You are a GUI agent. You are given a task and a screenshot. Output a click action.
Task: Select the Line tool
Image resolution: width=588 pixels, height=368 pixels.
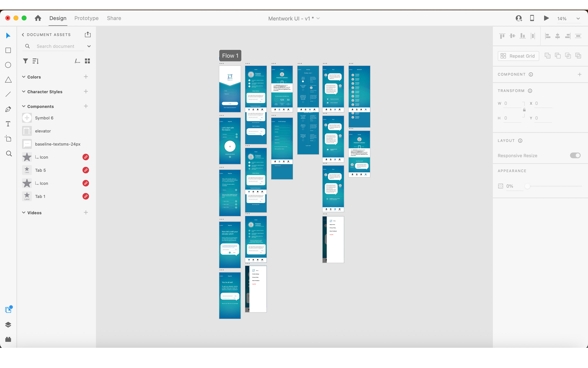tap(8, 94)
